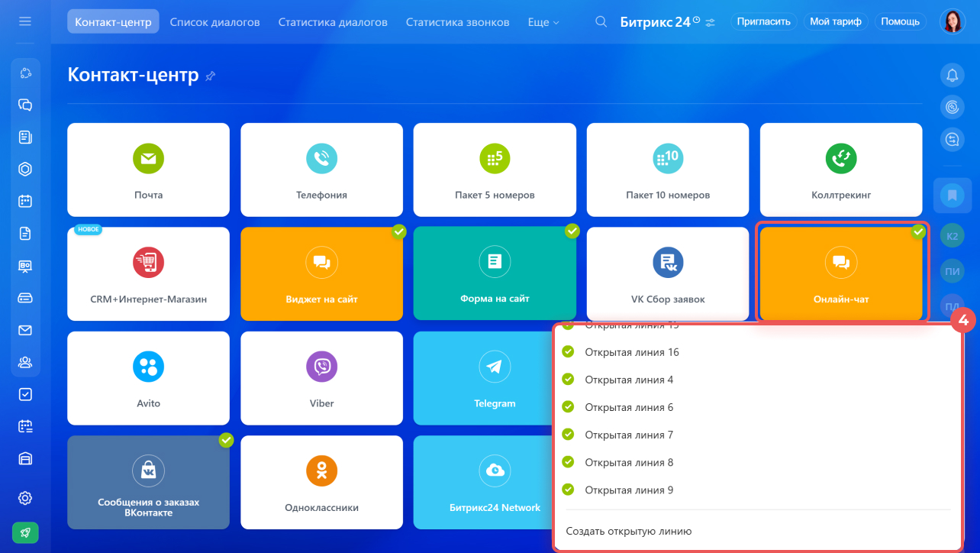Open the calendar icon in left sidebar
The height and width of the screenshot is (553, 980).
tap(25, 202)
